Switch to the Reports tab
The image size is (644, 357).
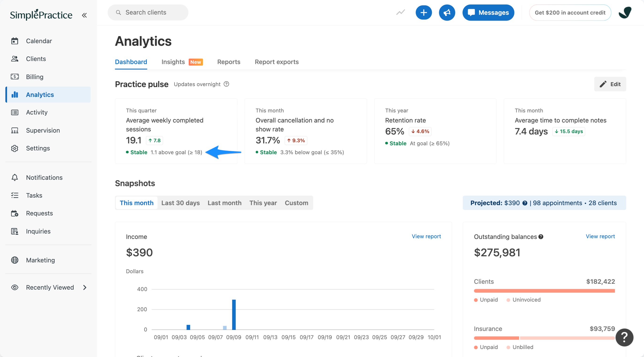coord(229,62)
